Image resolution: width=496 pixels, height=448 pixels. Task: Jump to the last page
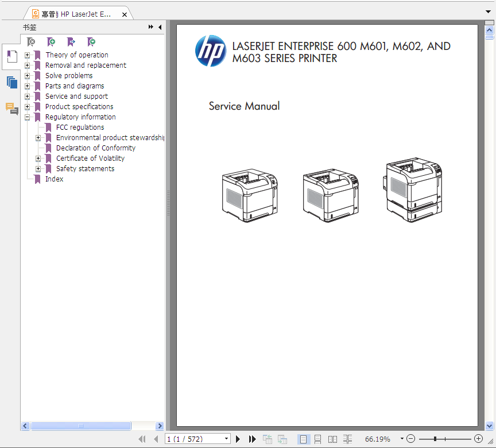coord(252,439)
